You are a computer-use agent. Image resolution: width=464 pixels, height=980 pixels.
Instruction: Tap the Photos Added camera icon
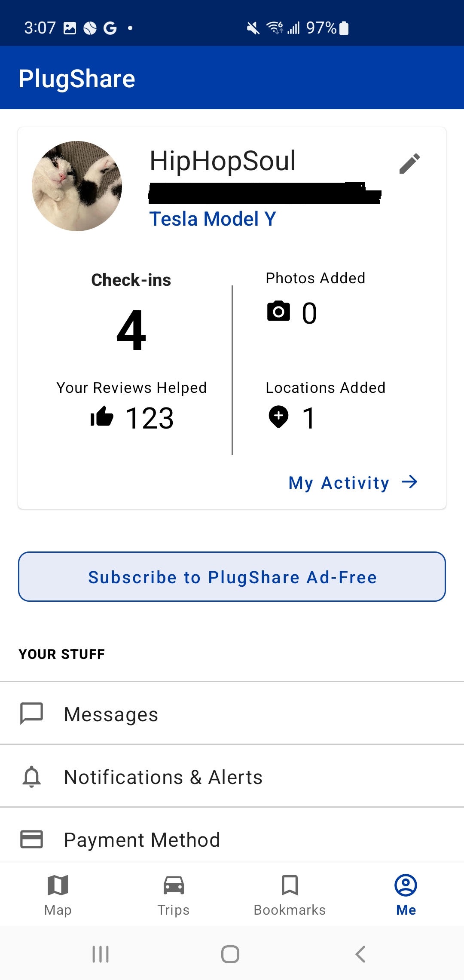[278, 311]
